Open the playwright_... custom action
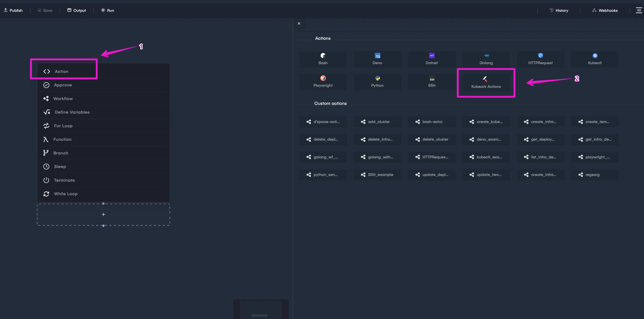644x319 pixels. pyautogui.click(x=595, y=157)
